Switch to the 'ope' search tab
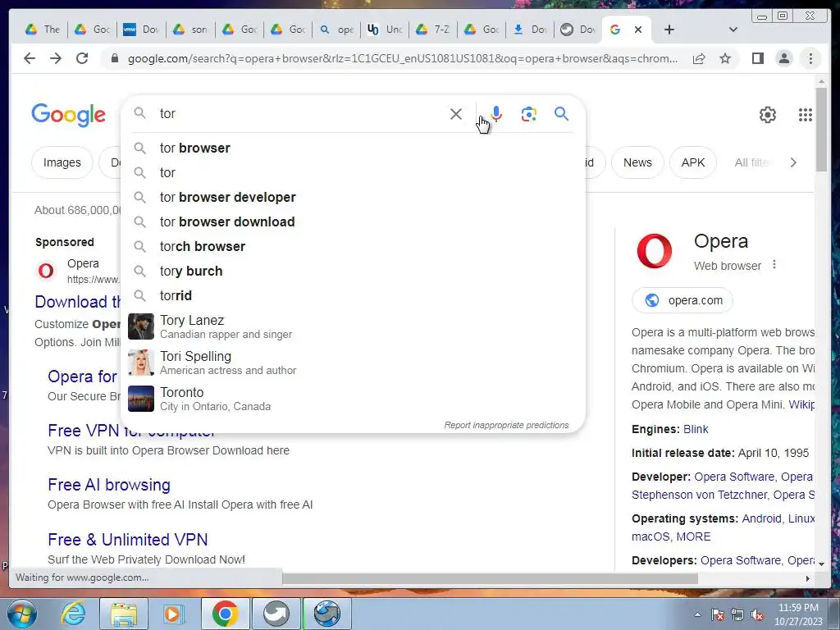840x630 pixels. tap(336, 30)
